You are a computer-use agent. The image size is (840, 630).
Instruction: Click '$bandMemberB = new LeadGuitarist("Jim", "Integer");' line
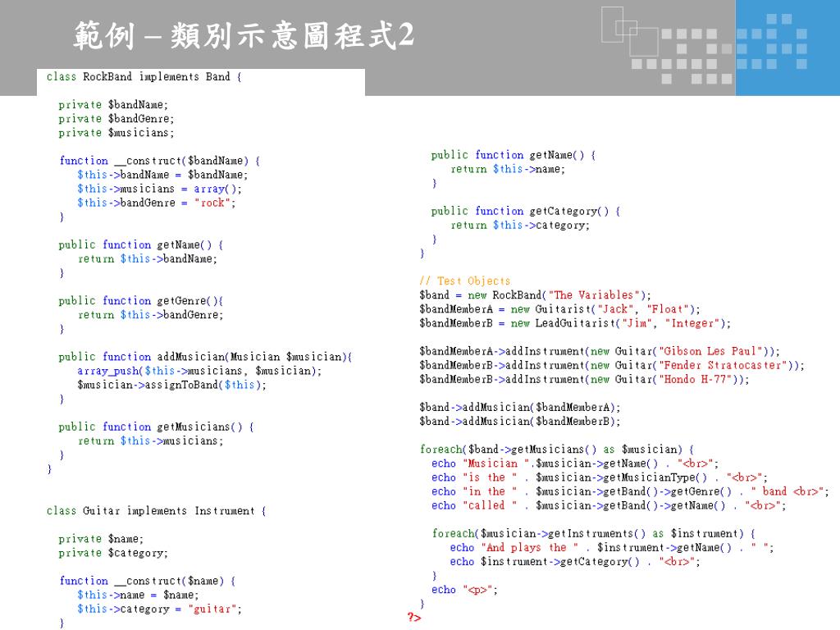[575, 323]
